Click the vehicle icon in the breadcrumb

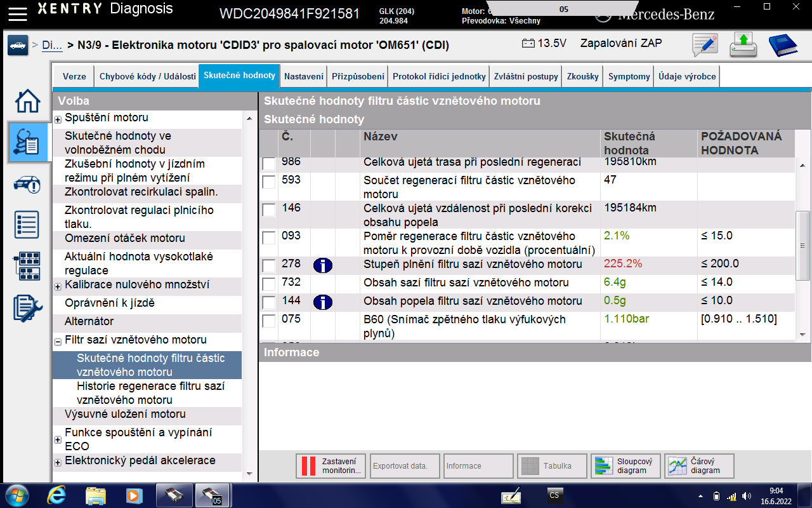point(18,46)
